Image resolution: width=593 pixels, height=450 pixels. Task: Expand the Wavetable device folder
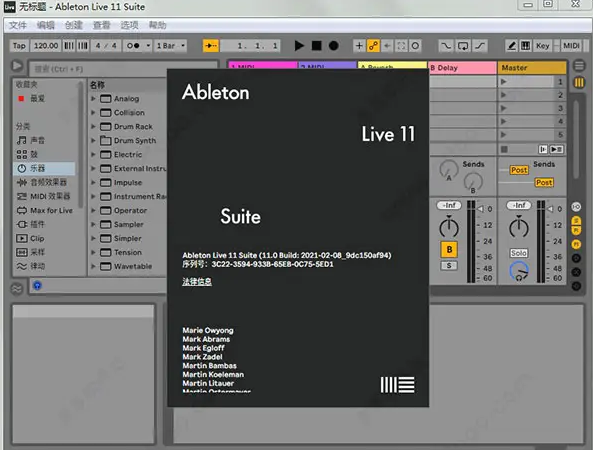[x=93, y=267]
